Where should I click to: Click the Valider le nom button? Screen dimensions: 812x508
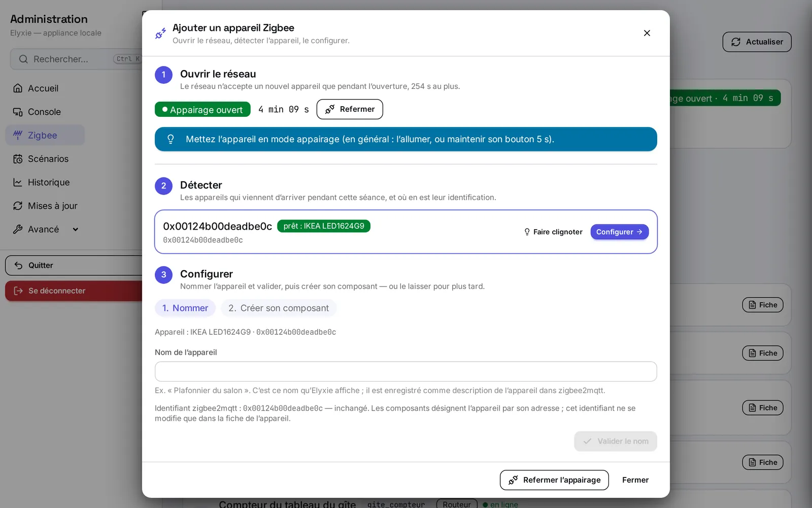(616, 441)
